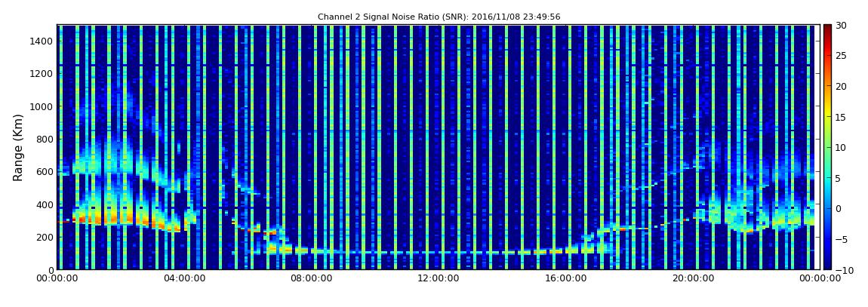Click the colorbar label 20
Screen dimensions: 868x307
pyautogui.click(x=842, y=86)
